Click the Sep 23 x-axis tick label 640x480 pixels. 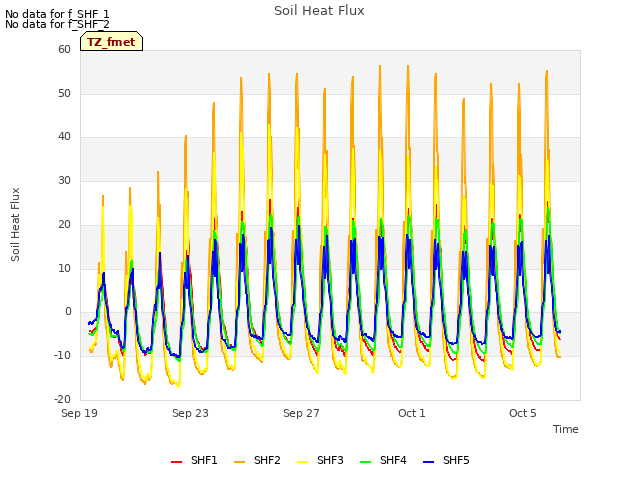pyautogui.click(x=190, y=413)
